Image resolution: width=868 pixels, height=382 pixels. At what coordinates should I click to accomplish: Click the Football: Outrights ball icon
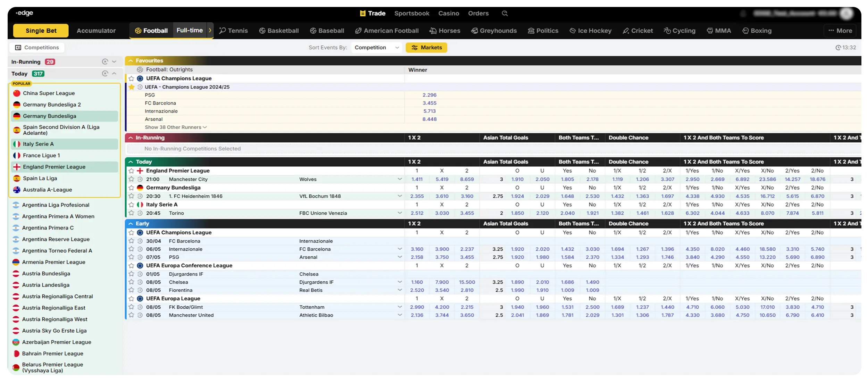pyautogui.click(x=140, y=69)
